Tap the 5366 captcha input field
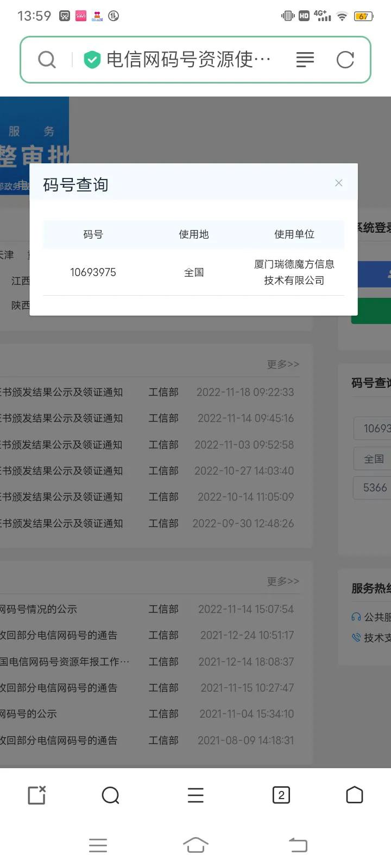This screenshot has width=391, height=868. (373, 488)
